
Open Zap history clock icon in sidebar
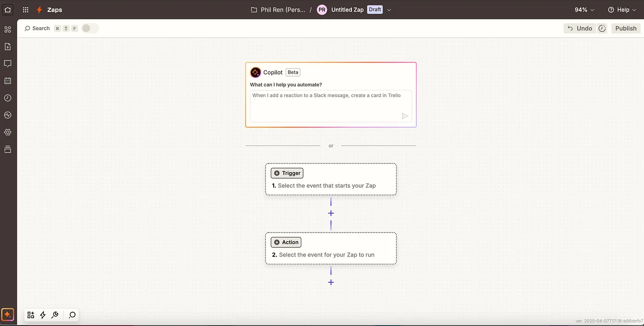coord(7,98)
